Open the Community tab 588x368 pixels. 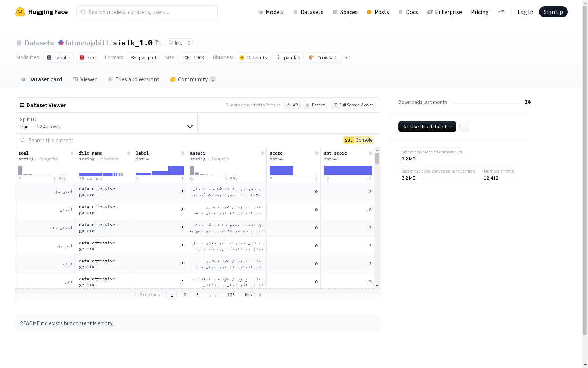click(193, 79)
